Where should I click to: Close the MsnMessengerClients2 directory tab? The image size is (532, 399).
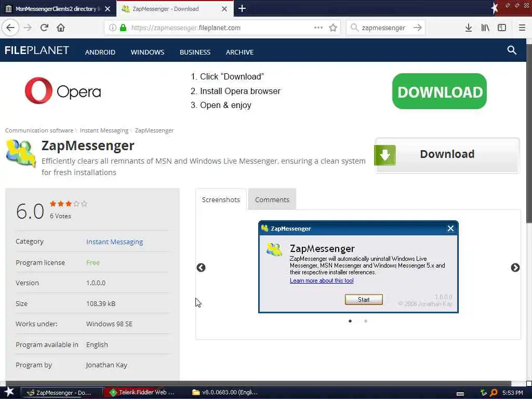point(108,9)
